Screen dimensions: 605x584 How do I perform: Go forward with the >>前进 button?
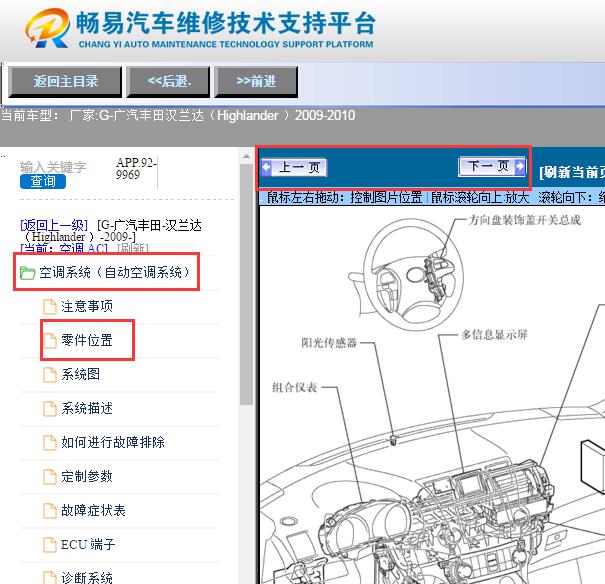[x=256, y=81]
